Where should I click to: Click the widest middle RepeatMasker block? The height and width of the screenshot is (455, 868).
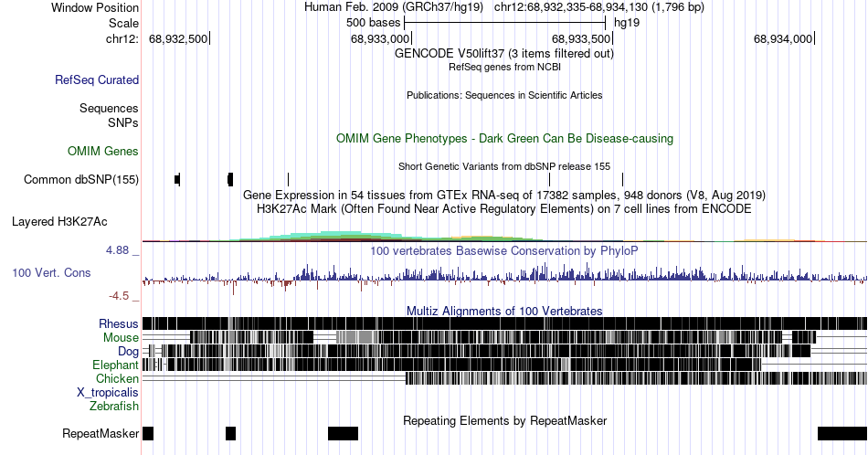pyautogui.click(x=344, y=433)
